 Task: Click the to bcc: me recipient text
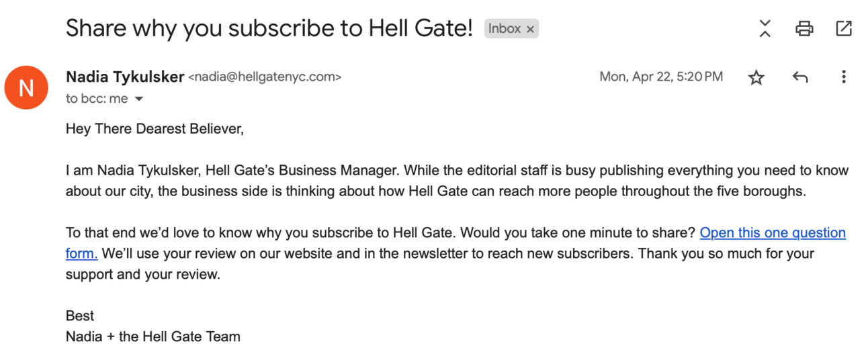[97, 99]
